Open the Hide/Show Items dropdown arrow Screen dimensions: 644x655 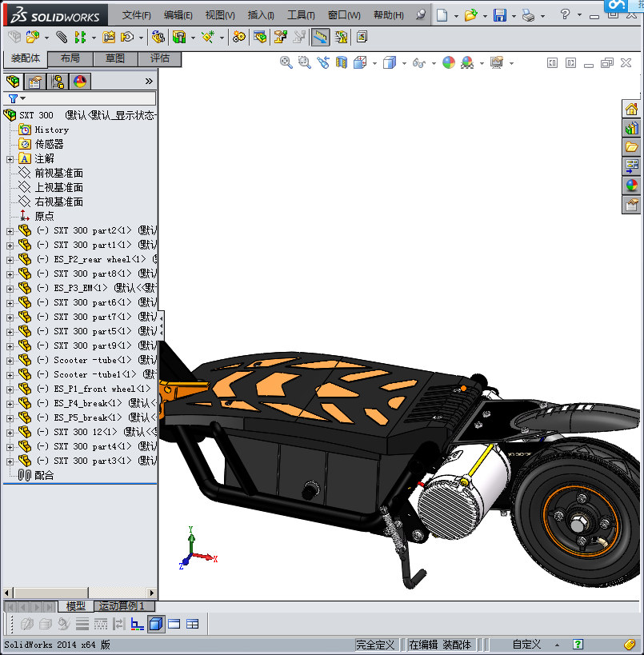(434, 63)
